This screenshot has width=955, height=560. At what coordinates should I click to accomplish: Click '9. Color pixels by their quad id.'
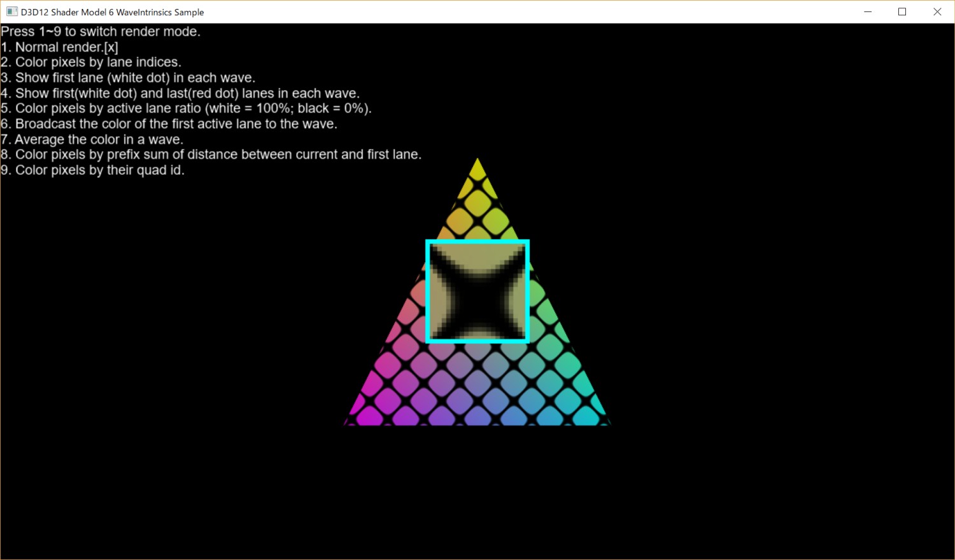(92, 171)
